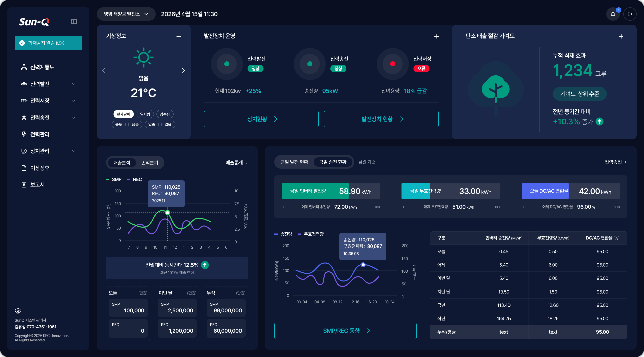The width and height of the screenshot is (644, 357).
Task: Select the 풍속 weather chip
Action: click(135, 125)
